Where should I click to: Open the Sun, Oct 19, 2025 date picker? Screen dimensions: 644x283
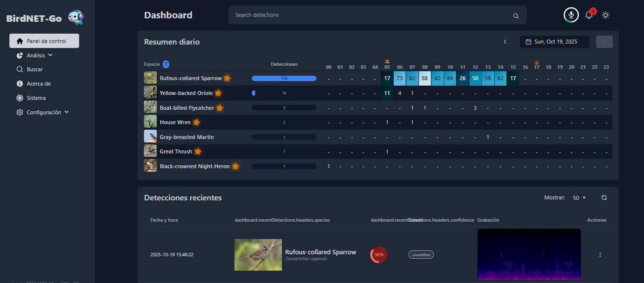(554, 42)
